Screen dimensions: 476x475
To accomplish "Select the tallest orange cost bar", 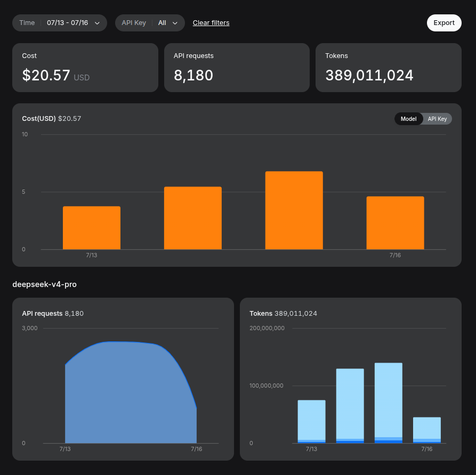I will pyautogui.click(x=294, y=210).
